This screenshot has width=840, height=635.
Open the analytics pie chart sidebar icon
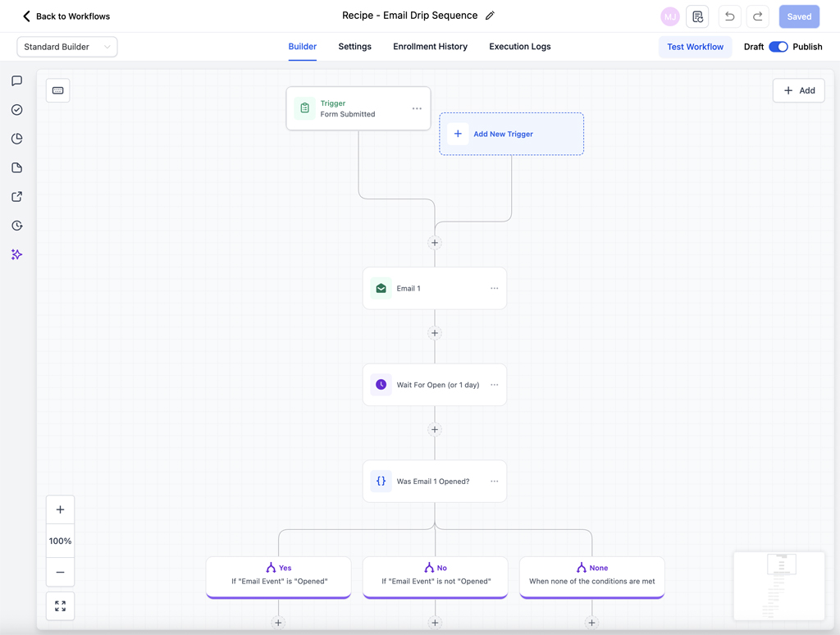coord(16,139)
